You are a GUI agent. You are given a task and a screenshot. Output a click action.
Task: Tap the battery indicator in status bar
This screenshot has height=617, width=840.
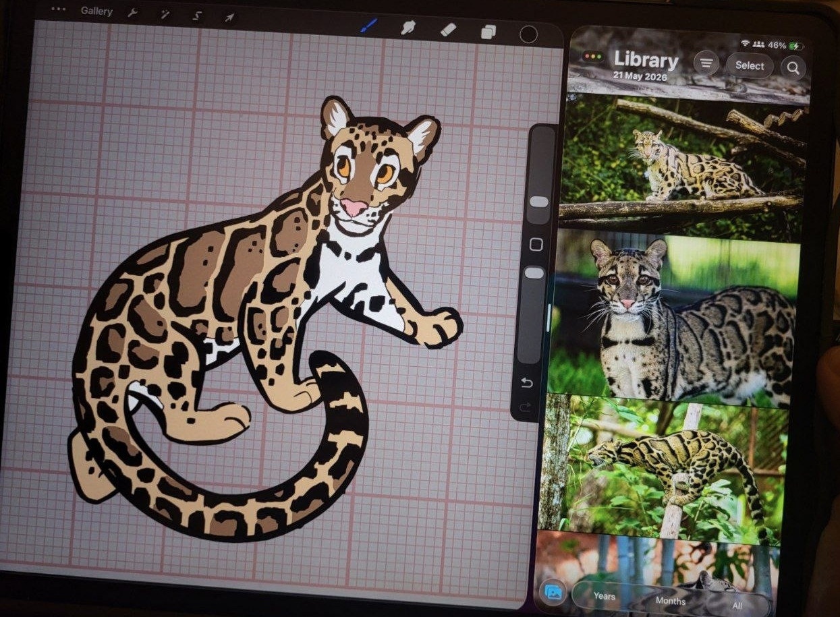pos(795,46)
